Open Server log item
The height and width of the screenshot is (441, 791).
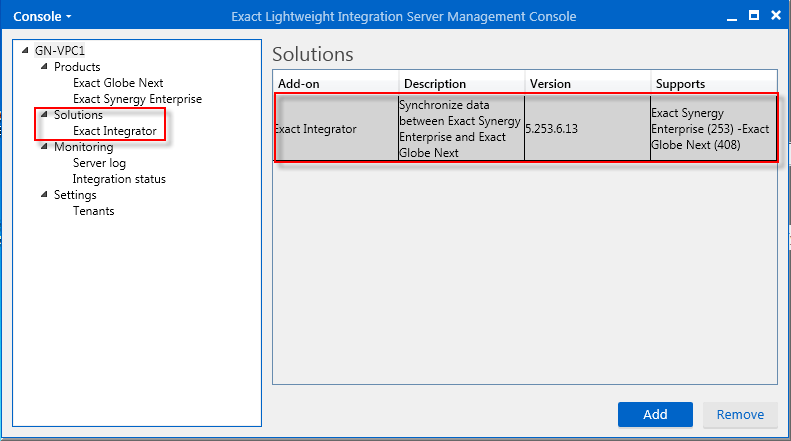click(99, 163)
